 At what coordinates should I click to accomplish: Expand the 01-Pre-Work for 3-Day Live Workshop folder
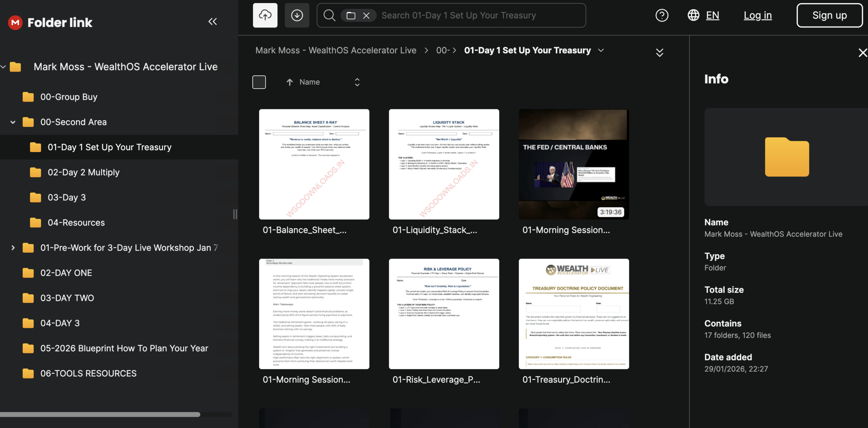coord(13,248)
